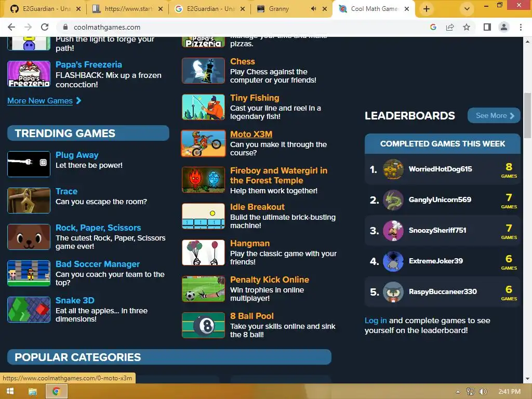
Task: Open the share this page icon
Action: coord(450,27)
